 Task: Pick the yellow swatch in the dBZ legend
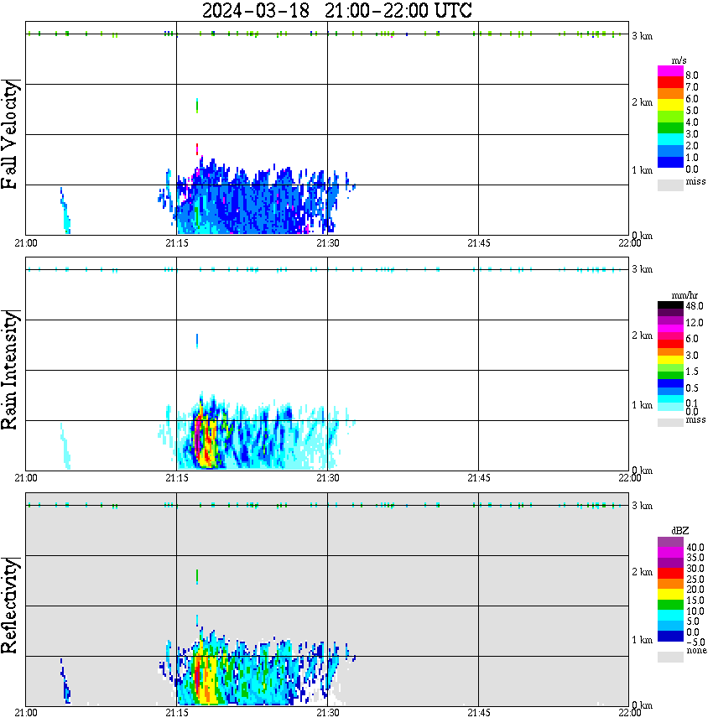[x=670, y=595]
